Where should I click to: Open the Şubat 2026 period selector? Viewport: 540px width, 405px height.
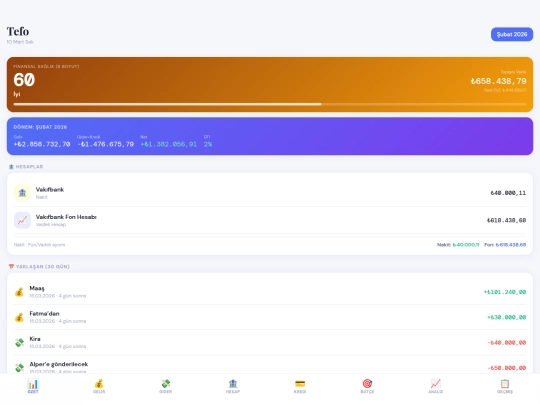512,34
